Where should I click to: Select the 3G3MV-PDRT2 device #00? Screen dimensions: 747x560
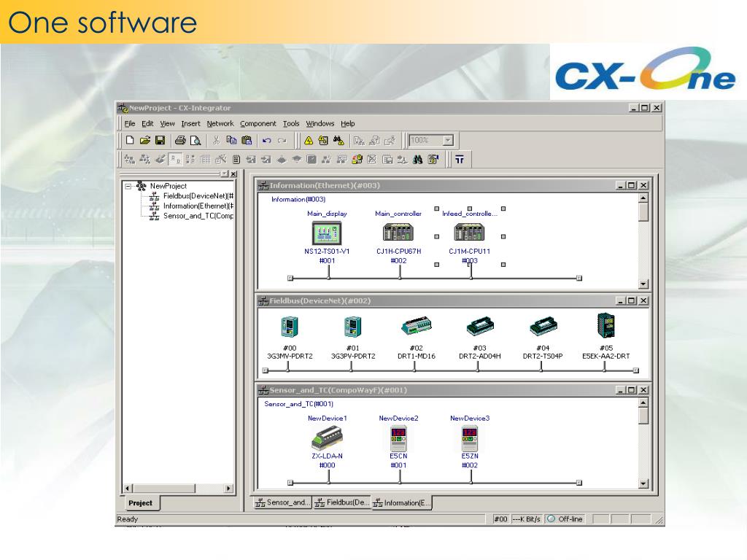(290, 327)
